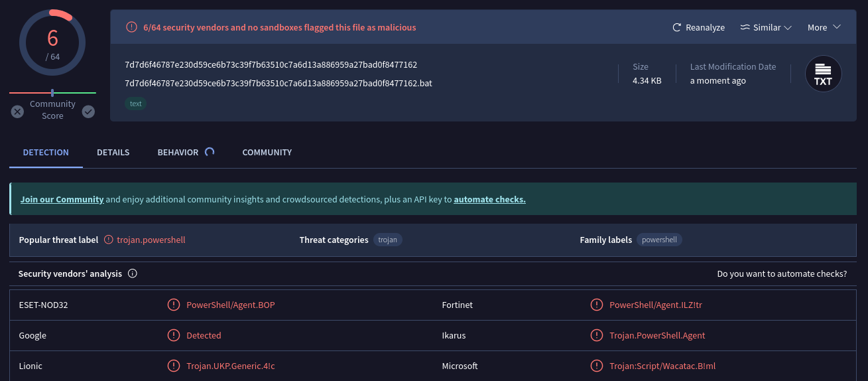Click the alert icon beside PowerShell/Agent.BOP
868x381 pixels.
coord(174,305)
